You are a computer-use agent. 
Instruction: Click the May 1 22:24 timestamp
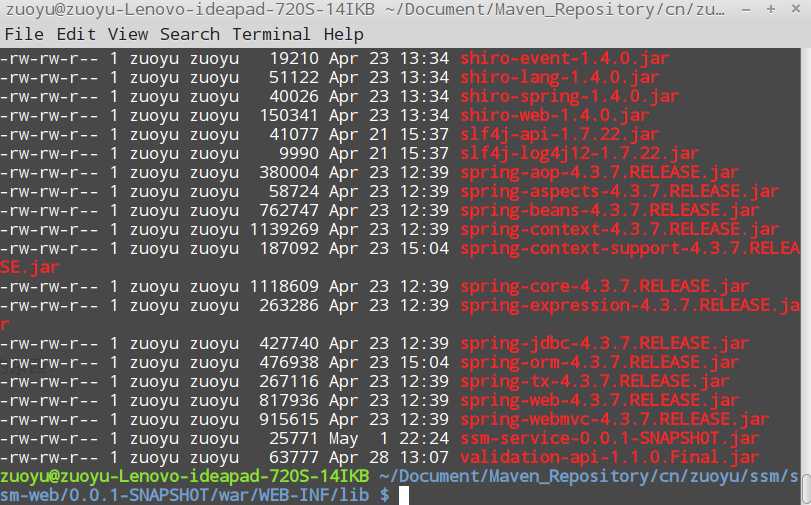click(389, 438)
